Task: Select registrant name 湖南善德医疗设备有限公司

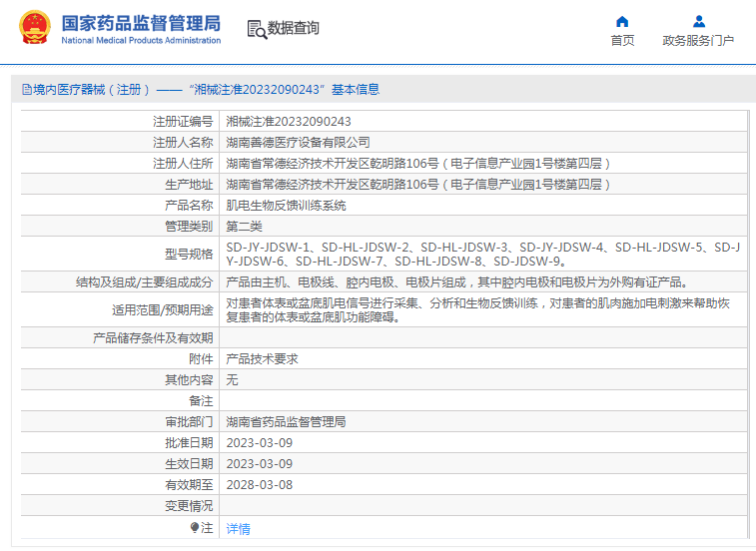Action: point(298,142)
